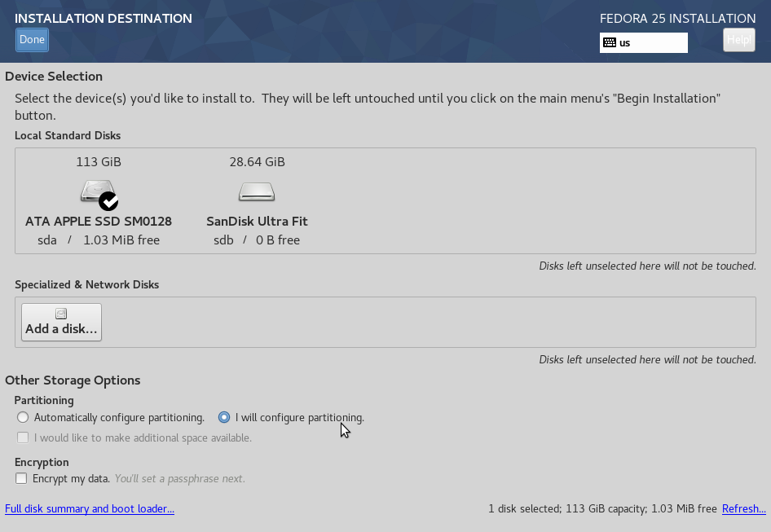Click ATA APPLE SSD SM0128 disk name
This screenshot has height=532, width=771.
point(99,222)
